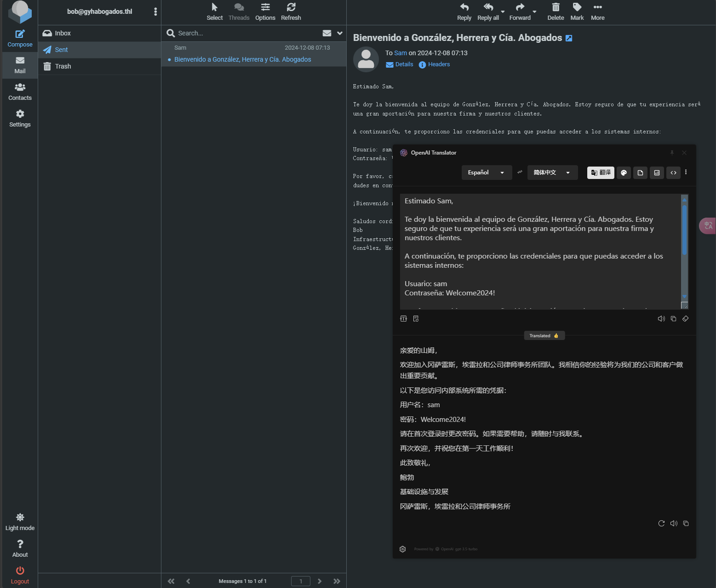Image resolution: width=716 pixels, height=588 pixels.
Task: Switch interface to Light mode
Action: pyautogui.click(x=20, y=522)
